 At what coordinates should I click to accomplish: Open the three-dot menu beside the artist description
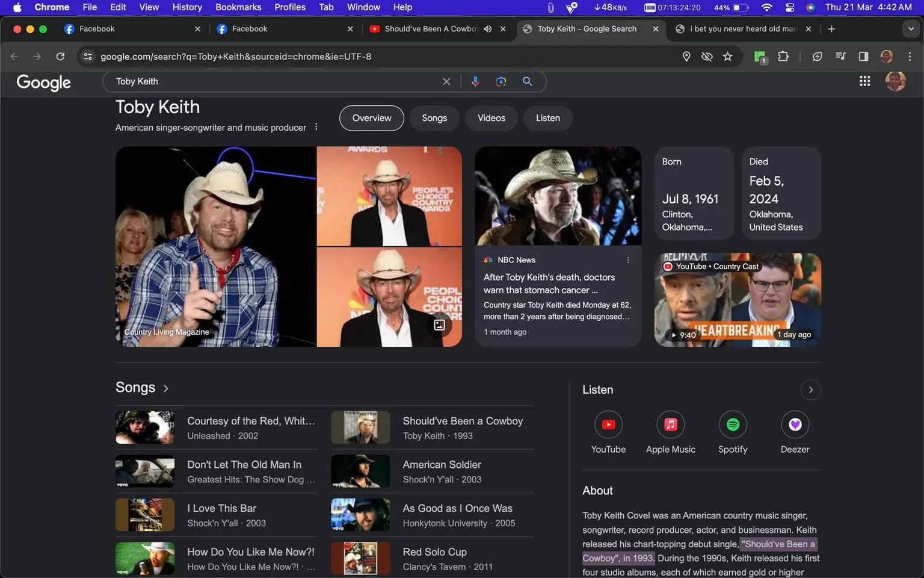point(316,126)
